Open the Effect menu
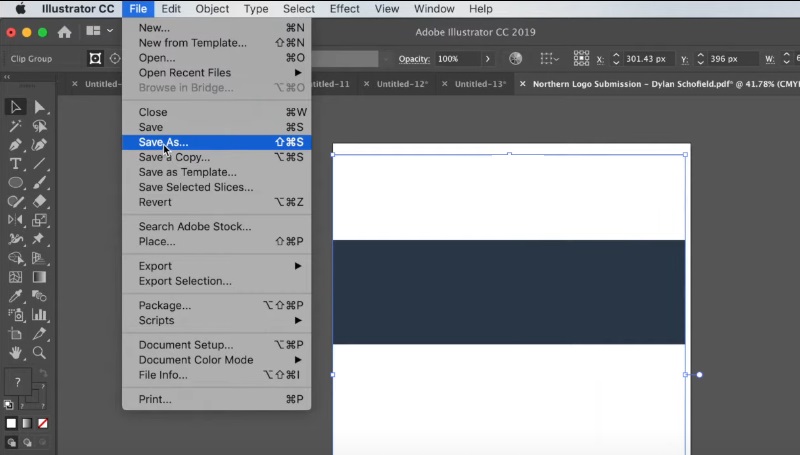The height and width of the screenshot is (455, 800). 344,9
